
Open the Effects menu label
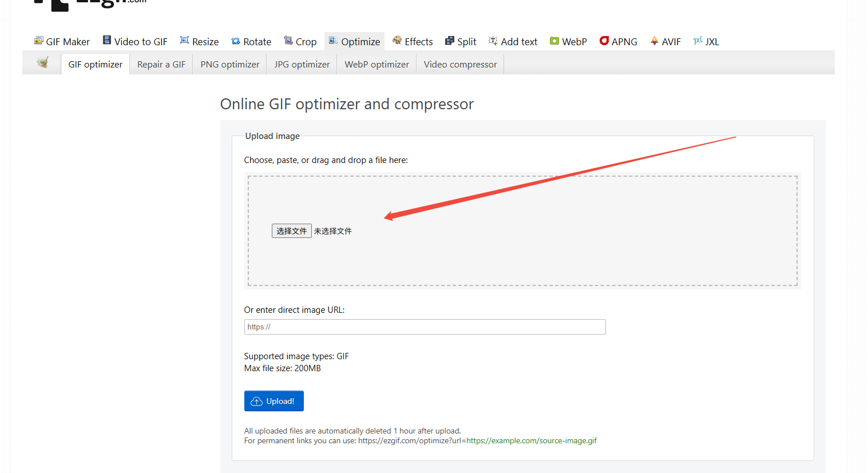[419, 42]
